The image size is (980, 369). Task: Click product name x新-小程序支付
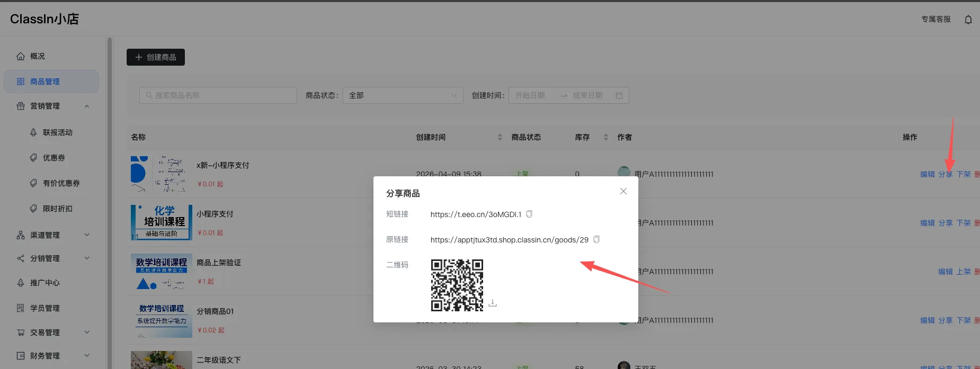222,165
